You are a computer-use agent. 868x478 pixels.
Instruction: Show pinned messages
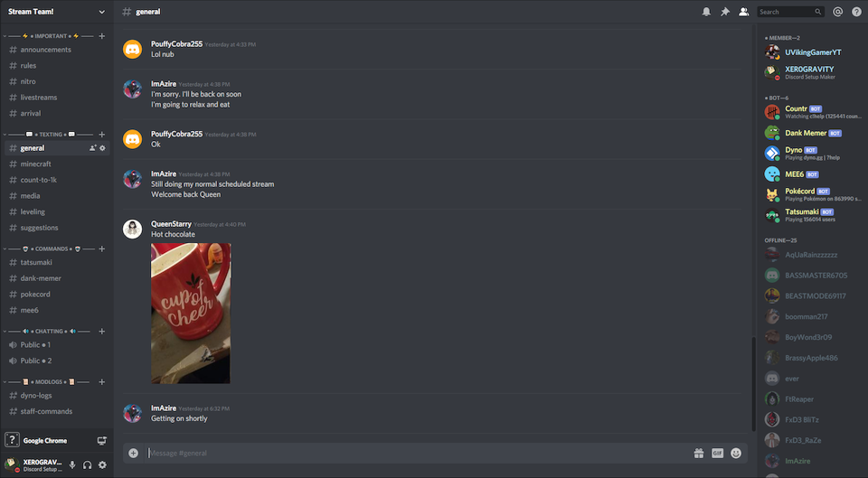725,12
